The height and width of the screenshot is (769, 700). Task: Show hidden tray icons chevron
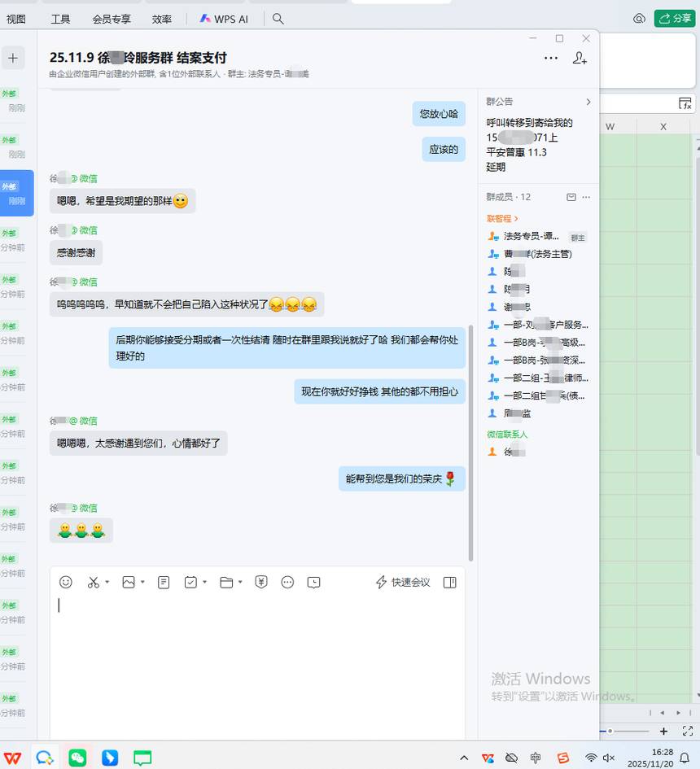tap(464, 758)
